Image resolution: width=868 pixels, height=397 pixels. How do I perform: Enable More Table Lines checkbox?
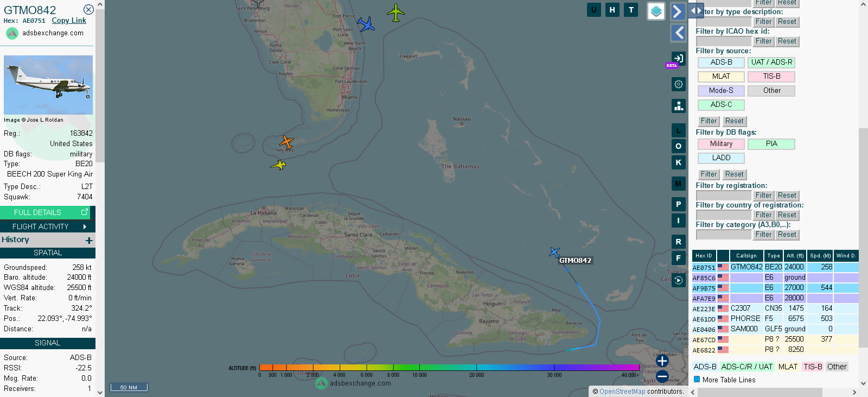697,380
